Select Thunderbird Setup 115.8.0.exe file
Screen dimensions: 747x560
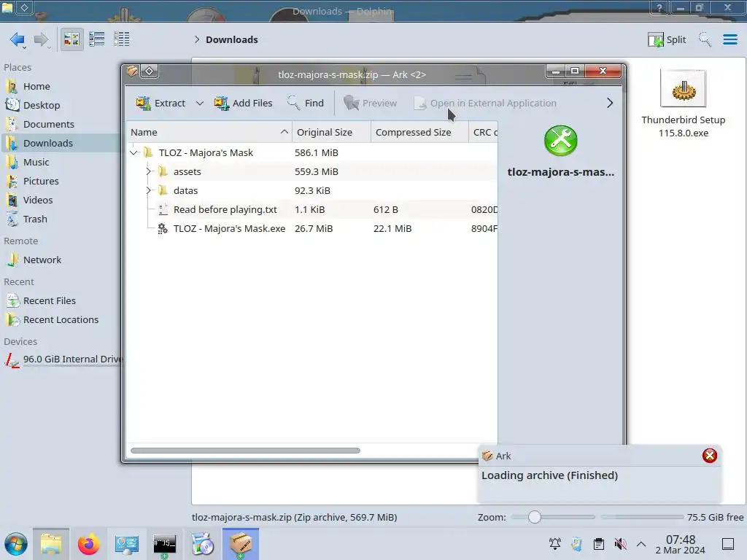point(683,104)
